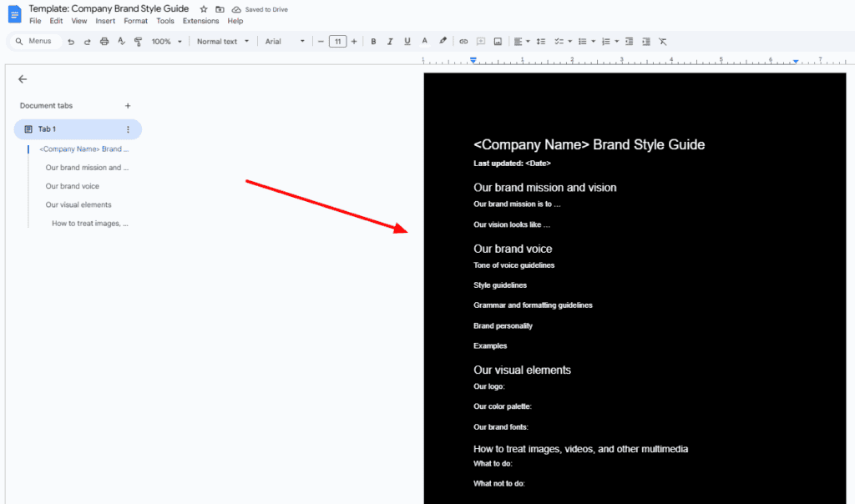This screenshot has height=504, width=855.
Task: Click the Undo icon
Action: 71,41
